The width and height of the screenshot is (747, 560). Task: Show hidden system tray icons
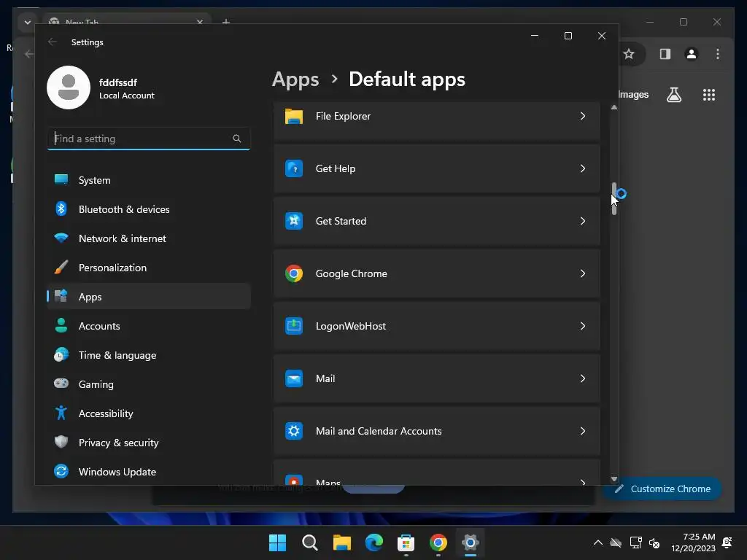pyautogui.click(x=598, y=542)
